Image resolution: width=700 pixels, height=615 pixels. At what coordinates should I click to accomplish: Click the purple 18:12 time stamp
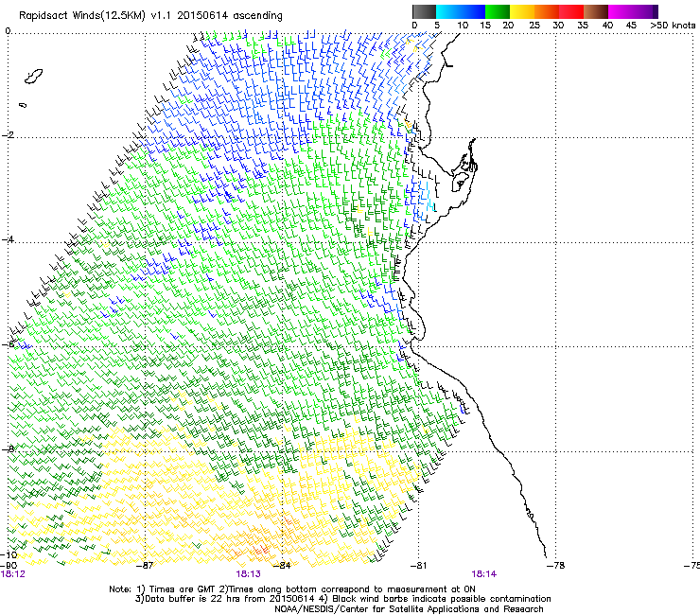[x=13, y=574]
